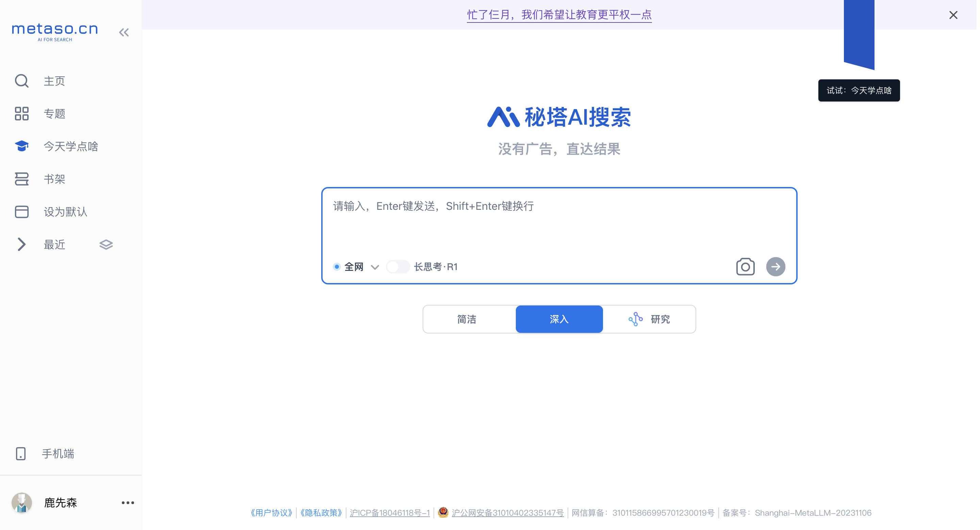This screenshot has width=980, height=530.
Task: Click 设为默认 browser window icon
Action: pyautogui.click(x=22, y=212)
